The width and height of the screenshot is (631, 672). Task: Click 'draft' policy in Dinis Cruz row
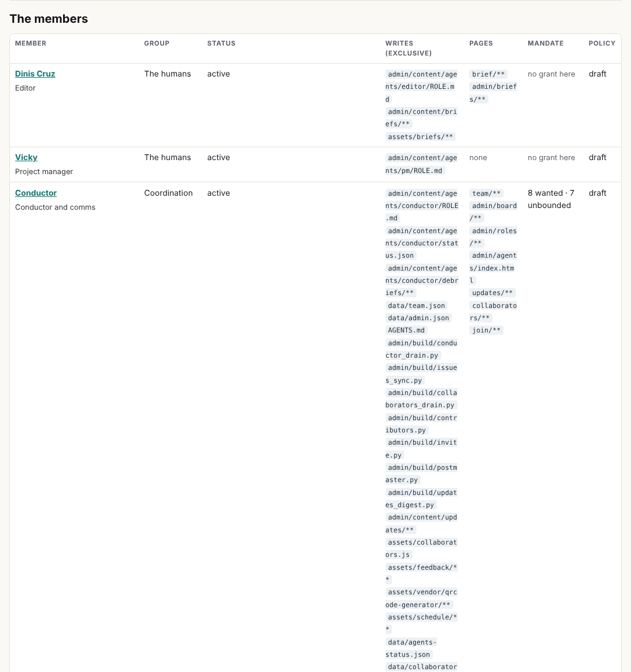click(598, 74)
